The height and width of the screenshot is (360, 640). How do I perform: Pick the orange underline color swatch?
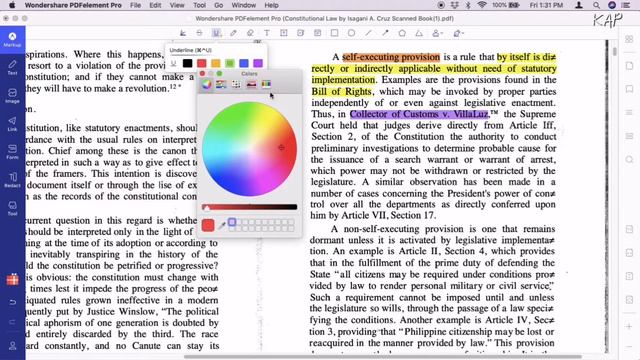[x=216, y=63]
